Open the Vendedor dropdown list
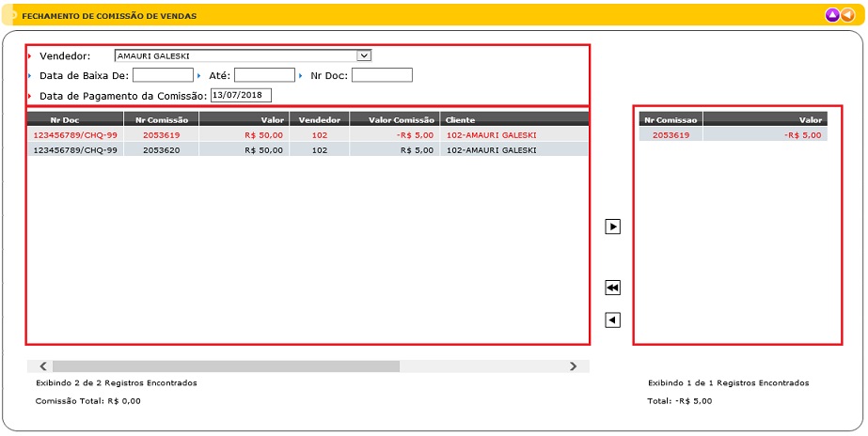Viewport: 868px width, 436px height. 364,55
